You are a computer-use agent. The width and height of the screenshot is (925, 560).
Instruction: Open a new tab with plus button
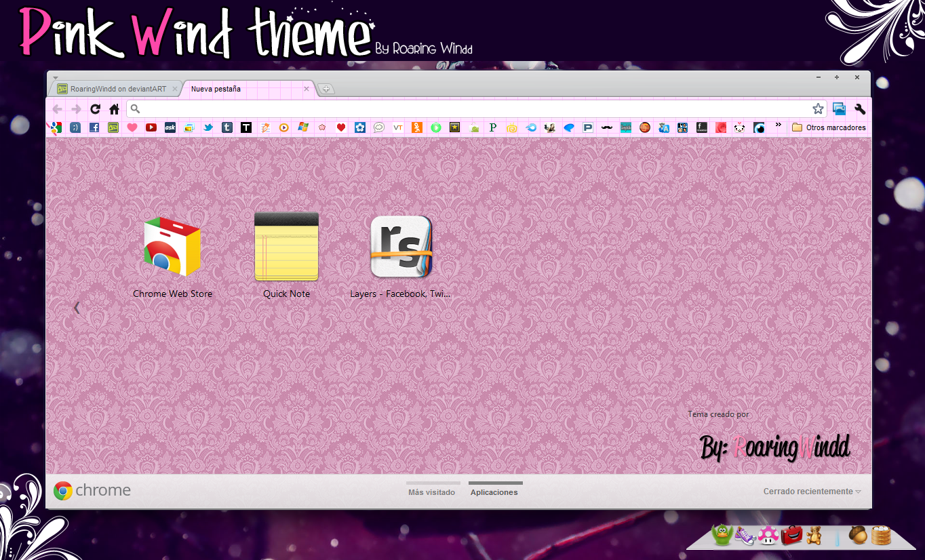tap(326, 89)
